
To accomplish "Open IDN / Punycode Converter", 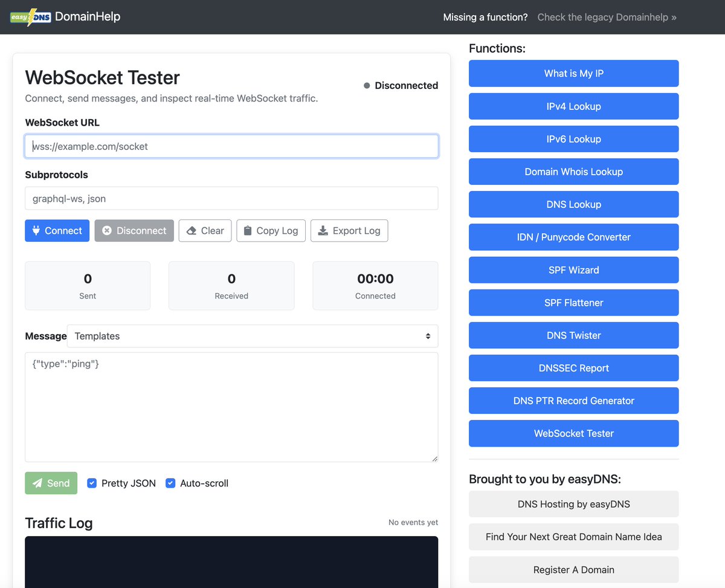I will [573, 237].
